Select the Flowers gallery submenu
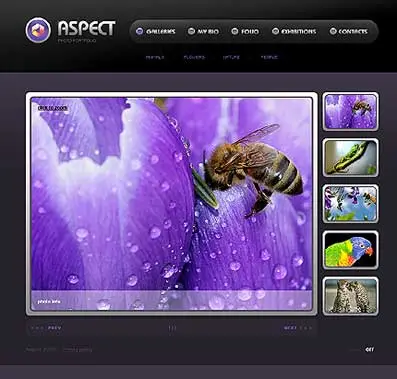397x379 pixels. click(x=194, y=57)
